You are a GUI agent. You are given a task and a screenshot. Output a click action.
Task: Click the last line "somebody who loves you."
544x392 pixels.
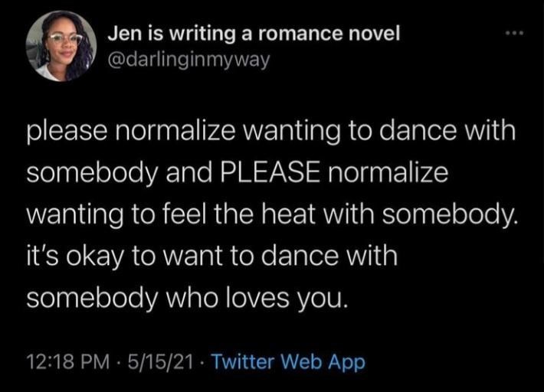pyautogui.click(x=188, y=298)
